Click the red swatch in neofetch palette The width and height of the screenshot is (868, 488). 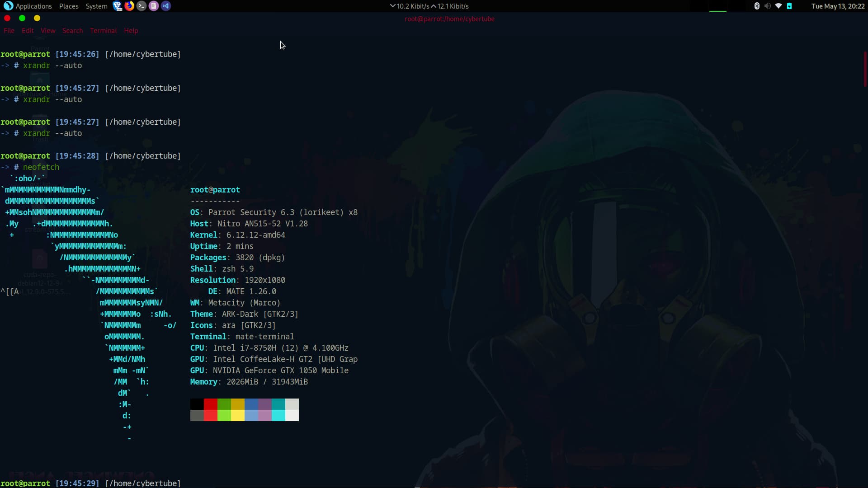[211, 404]
